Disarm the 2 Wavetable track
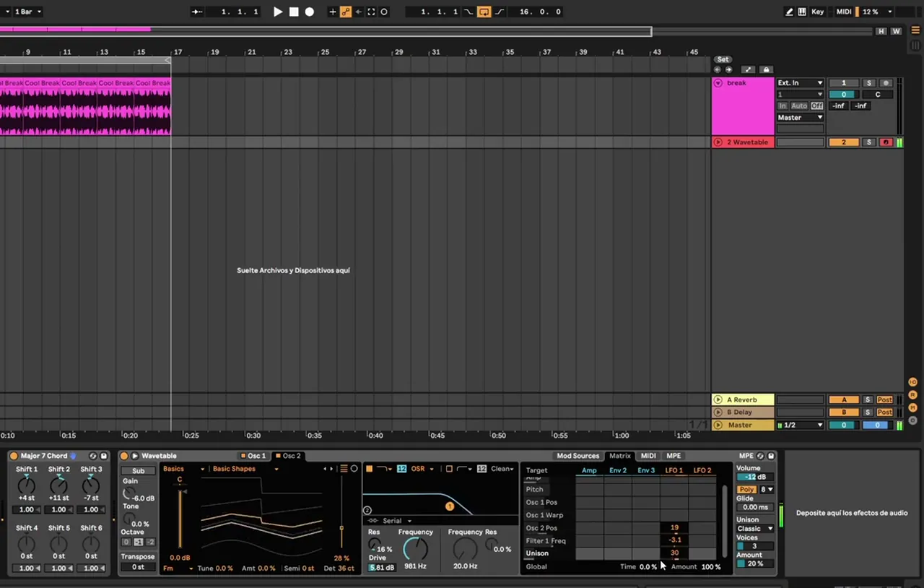 [886, 142]
